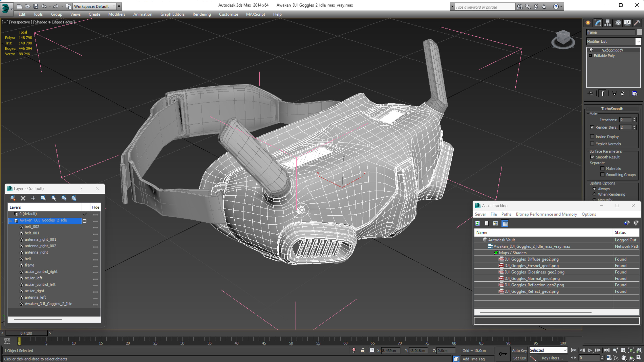Click the Asset Tracking horizontal scrollbar
The width and height of the screenshot is (644, 362).
535,312
